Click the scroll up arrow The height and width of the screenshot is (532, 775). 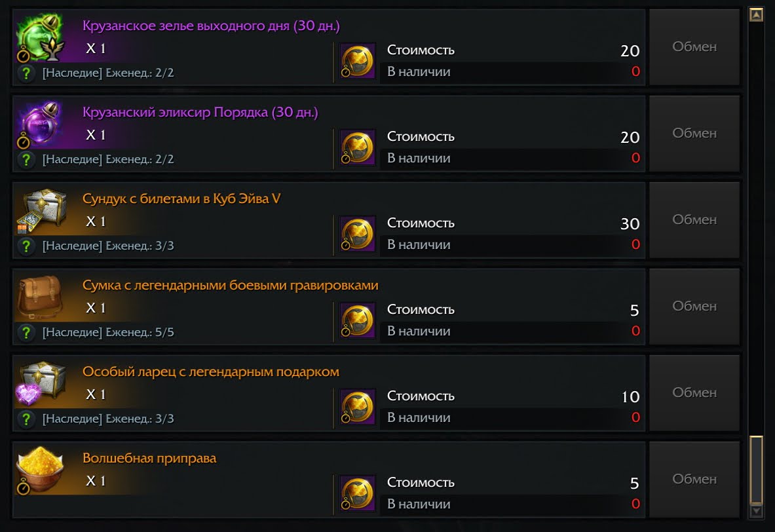pyautogui.click(x=756, y=14)
